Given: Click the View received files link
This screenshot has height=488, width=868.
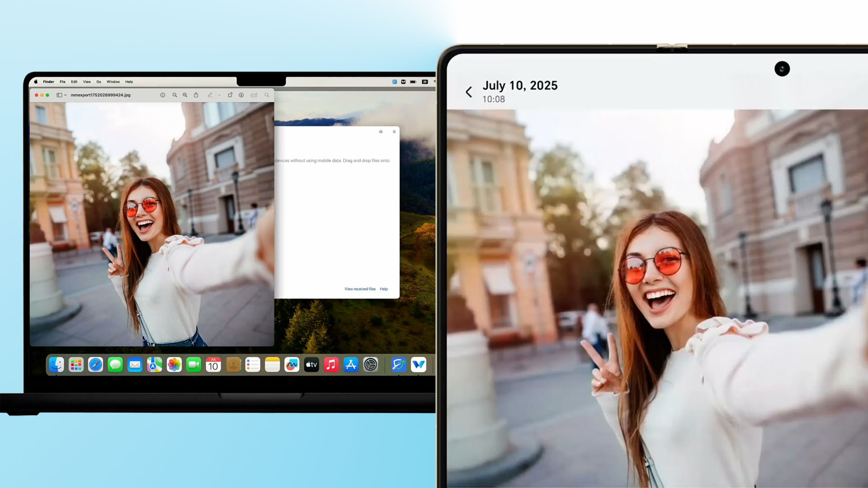Looking at the screenshot, I should tap(360, 289).
